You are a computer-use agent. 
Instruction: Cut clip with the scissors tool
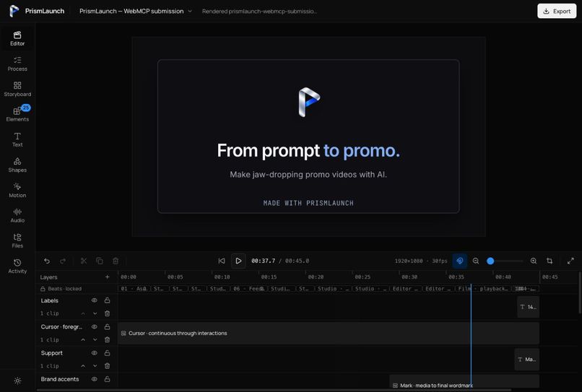pyautogui.click(x=84, y=261)
